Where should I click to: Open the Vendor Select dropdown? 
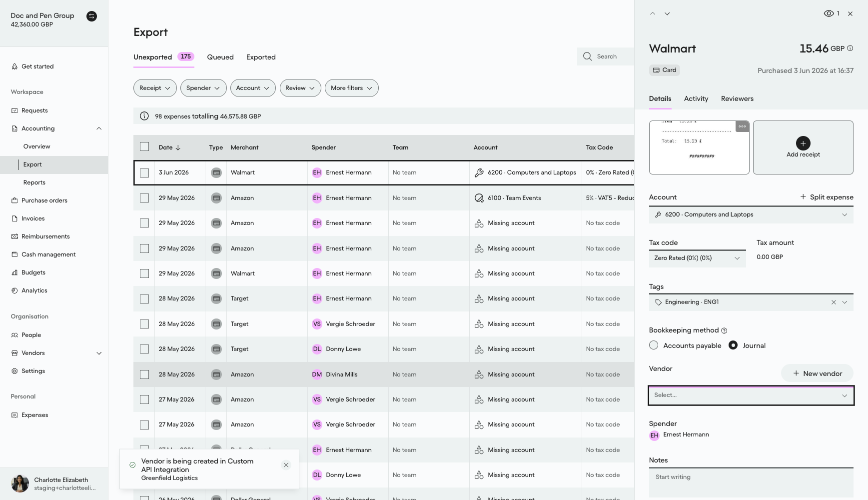(x=751, y=395)
